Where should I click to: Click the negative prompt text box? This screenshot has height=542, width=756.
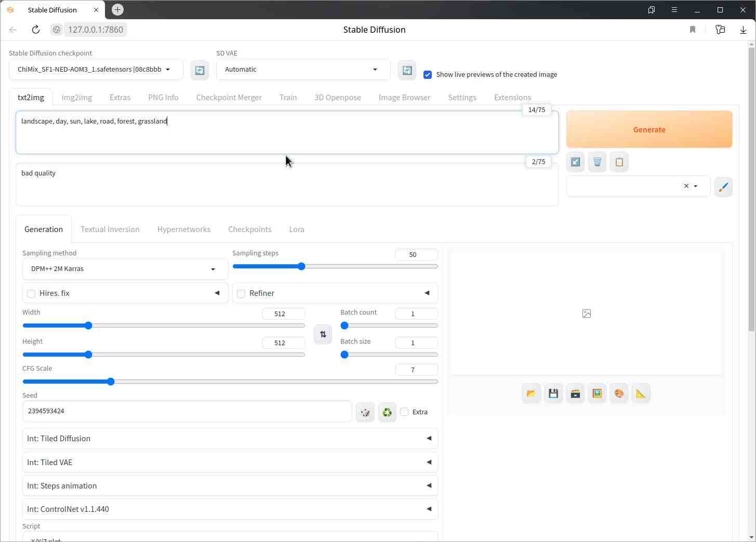[287, 184]
